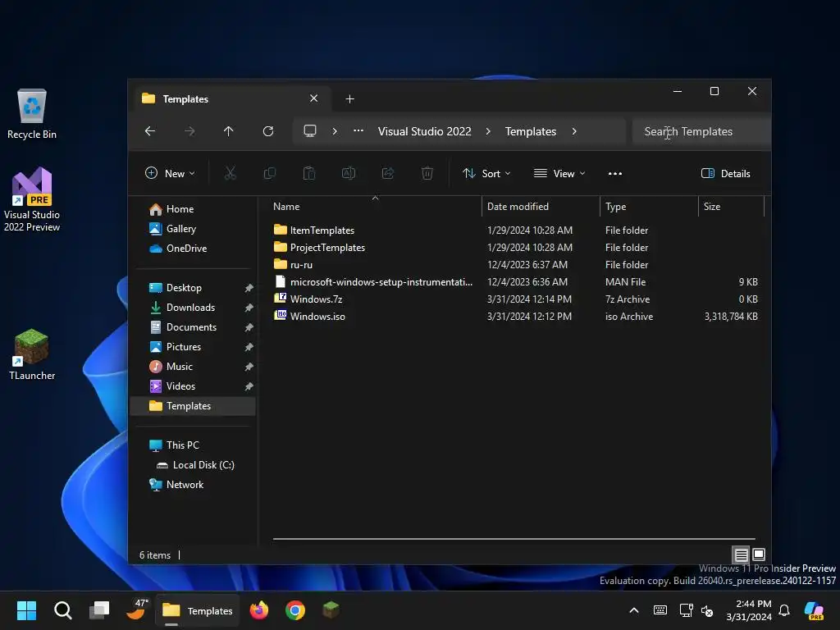The width and height of the screenshot is (840, 630).
Task: Sort by the Date modified column header
Action: pos(541,206)
